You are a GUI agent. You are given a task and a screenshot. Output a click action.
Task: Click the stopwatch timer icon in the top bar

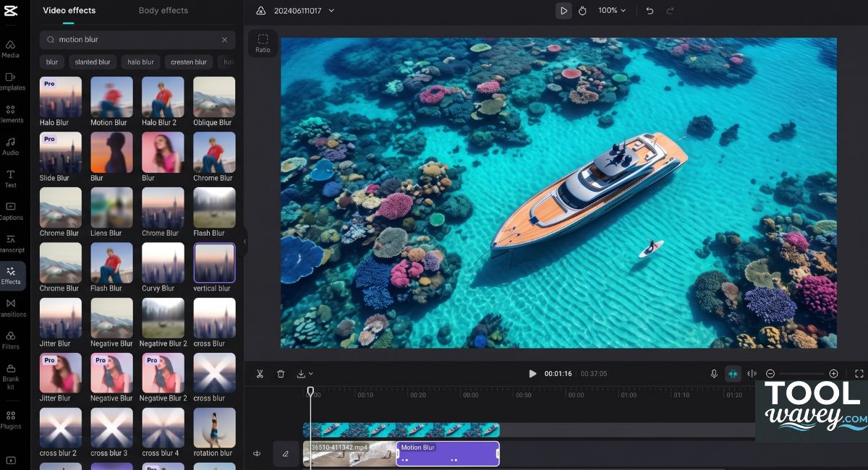[582, 11]
